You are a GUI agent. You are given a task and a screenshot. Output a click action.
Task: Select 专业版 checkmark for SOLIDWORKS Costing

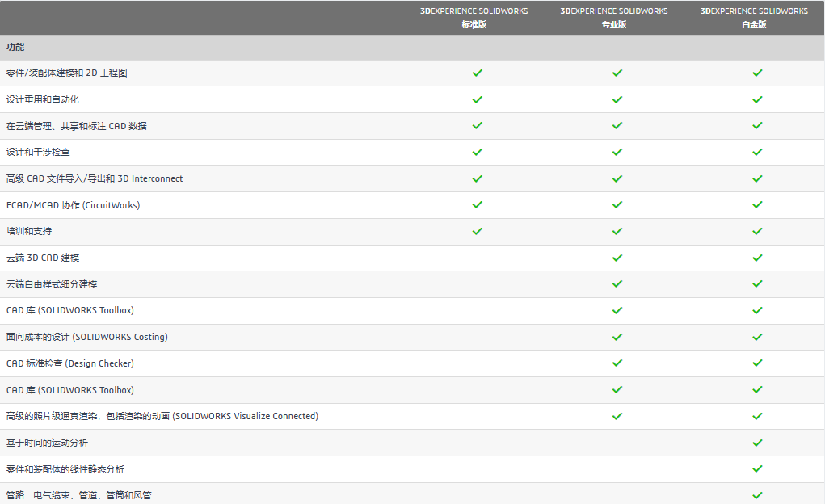pyautogui.click(x=617, y=337)
